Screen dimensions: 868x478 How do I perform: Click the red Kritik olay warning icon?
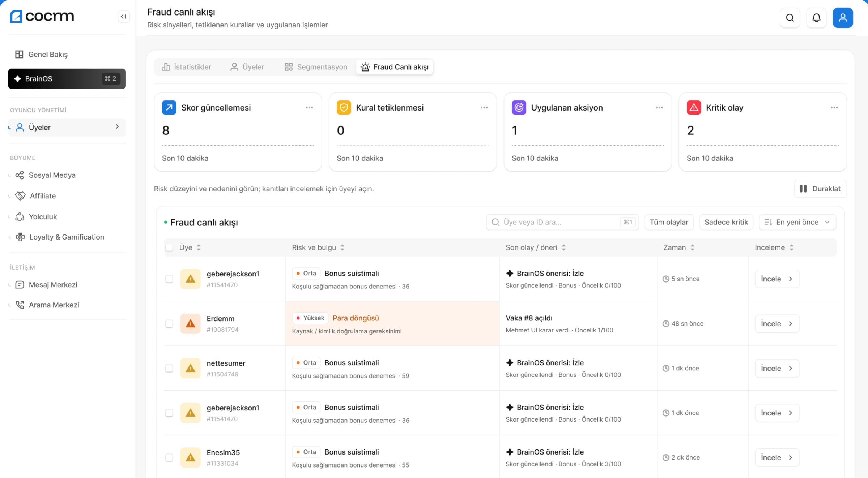[x=694, y=108]
